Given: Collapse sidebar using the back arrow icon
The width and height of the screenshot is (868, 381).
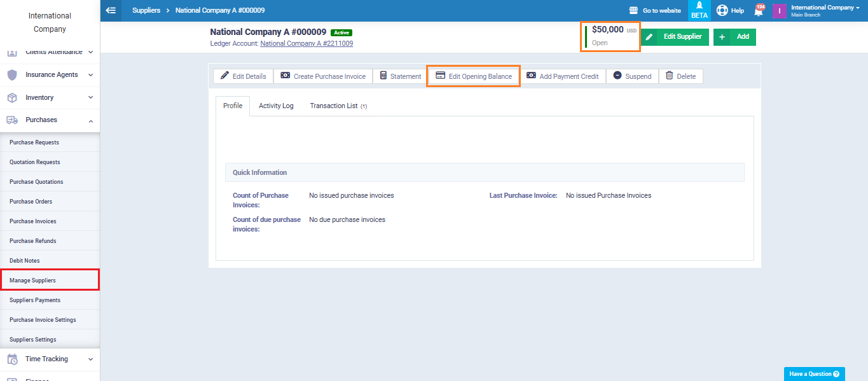Looking at the screenshot, I should pyautogui.click(x=111, y=10).
